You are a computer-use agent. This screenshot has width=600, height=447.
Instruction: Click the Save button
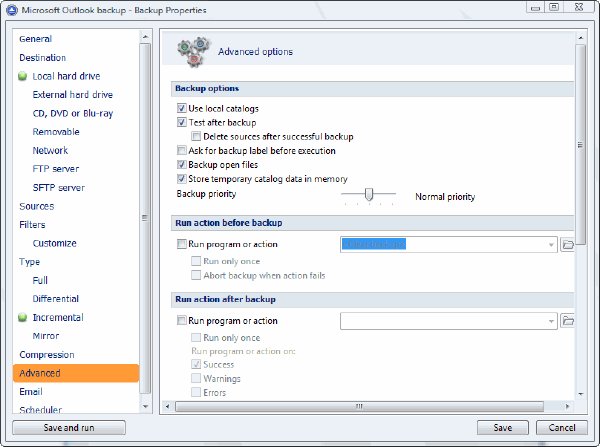click(x=503, y=427)
